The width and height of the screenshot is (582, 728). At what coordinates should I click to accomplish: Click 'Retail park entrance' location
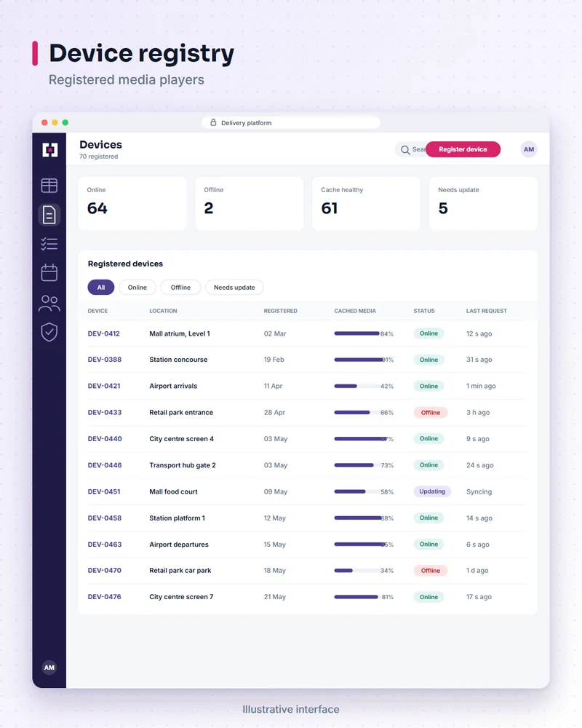[181, 412]
